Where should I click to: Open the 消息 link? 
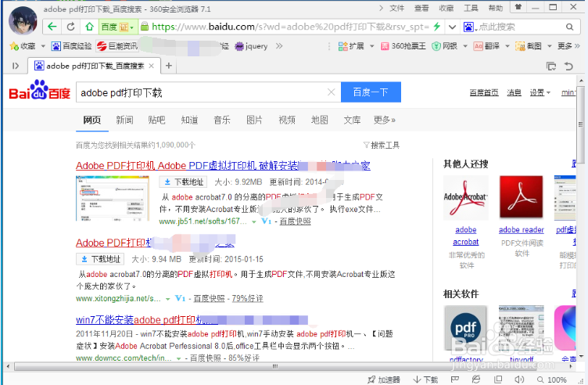[514, 92]
